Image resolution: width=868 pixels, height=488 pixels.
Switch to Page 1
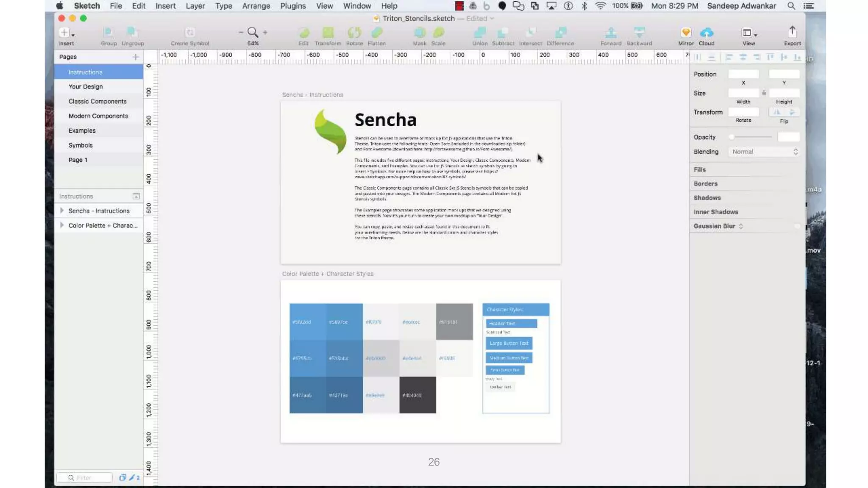[99, 160]
